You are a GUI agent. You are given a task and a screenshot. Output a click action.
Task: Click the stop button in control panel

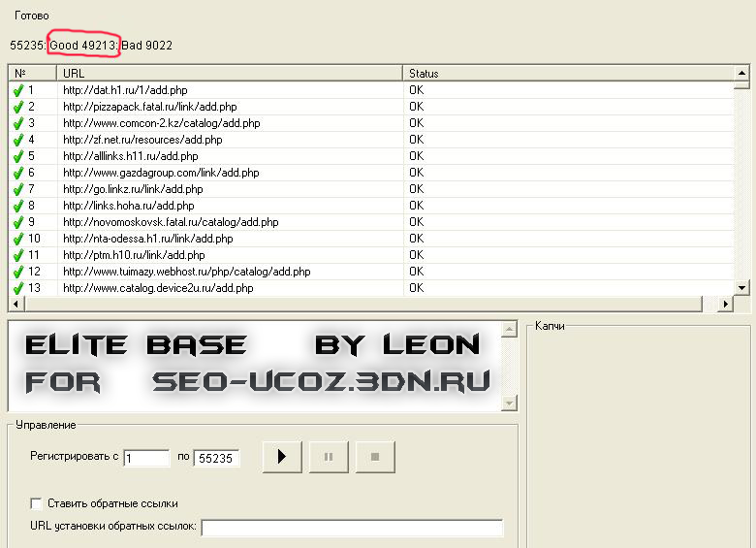click(x=375, y=458)
